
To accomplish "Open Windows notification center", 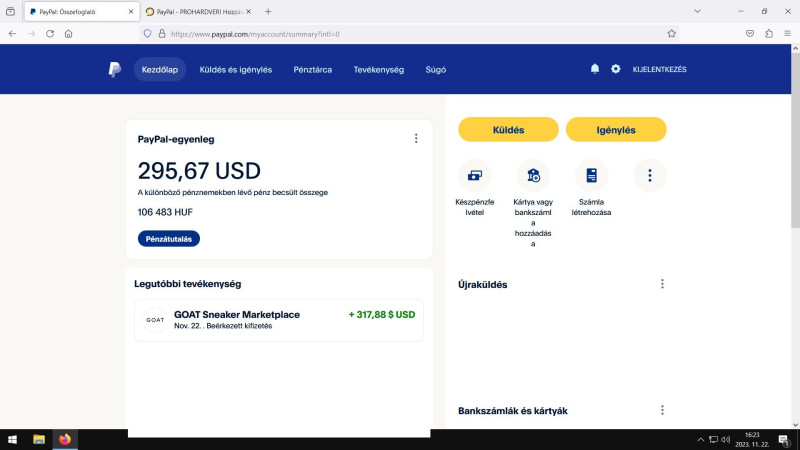I will pos(784,439).
